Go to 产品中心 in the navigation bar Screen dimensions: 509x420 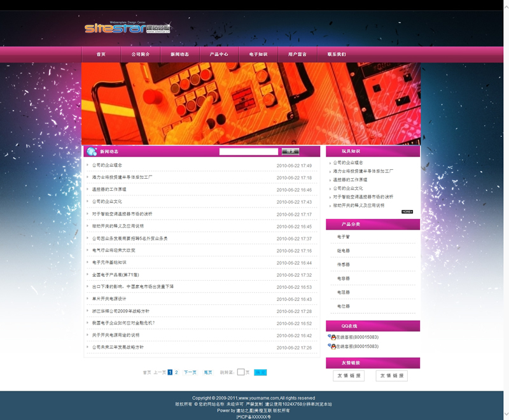219,55
